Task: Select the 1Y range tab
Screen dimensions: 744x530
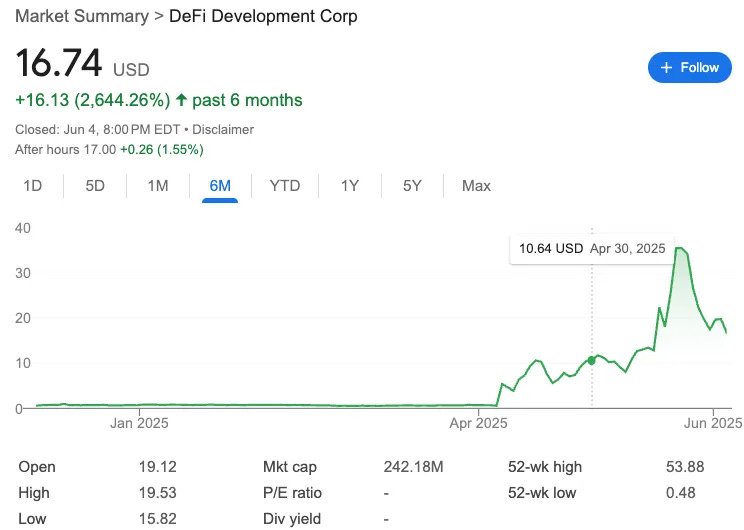Action: 350,186
